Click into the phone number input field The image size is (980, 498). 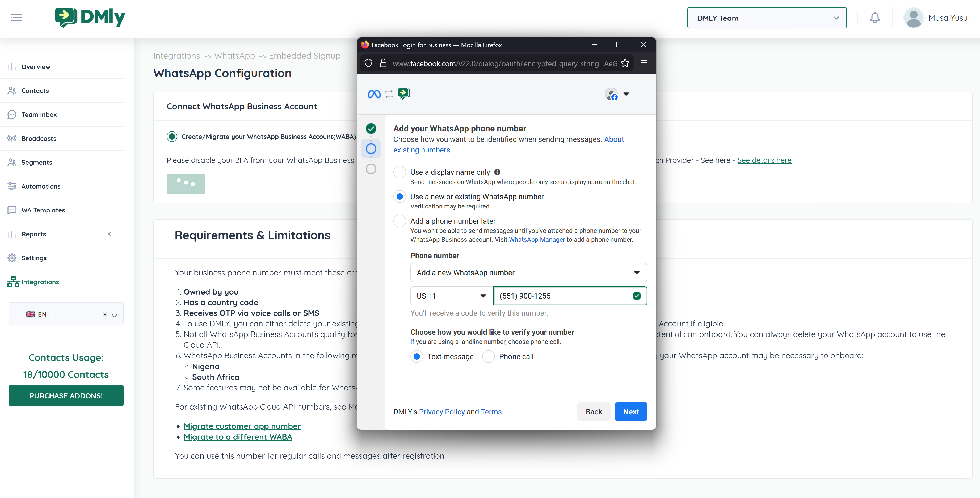[563, 296]
